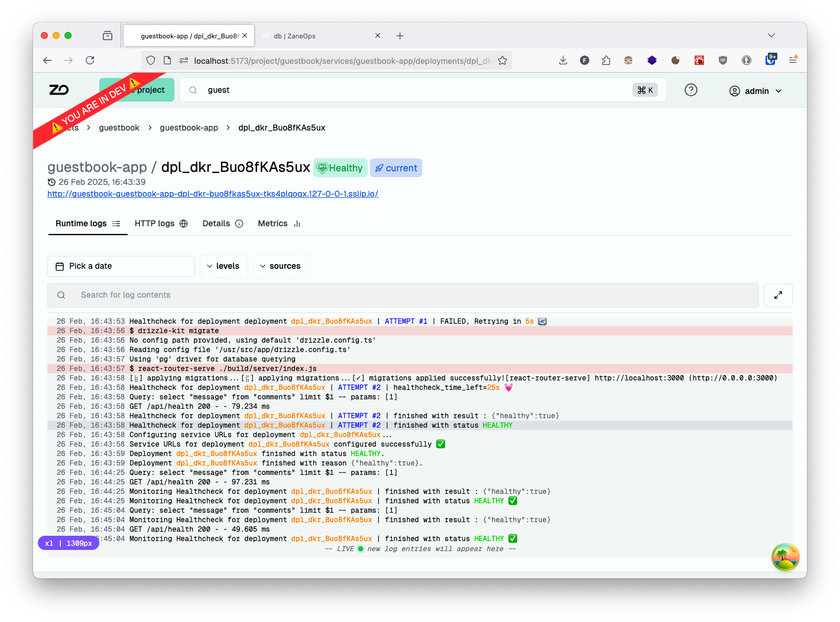Image resolution: width=840 pixels, height=622 pixels.
Task: Click the 'GET /api/health 200 - - 97.231 ms' log
Action: pyautogui.click(x=420, y=482)
